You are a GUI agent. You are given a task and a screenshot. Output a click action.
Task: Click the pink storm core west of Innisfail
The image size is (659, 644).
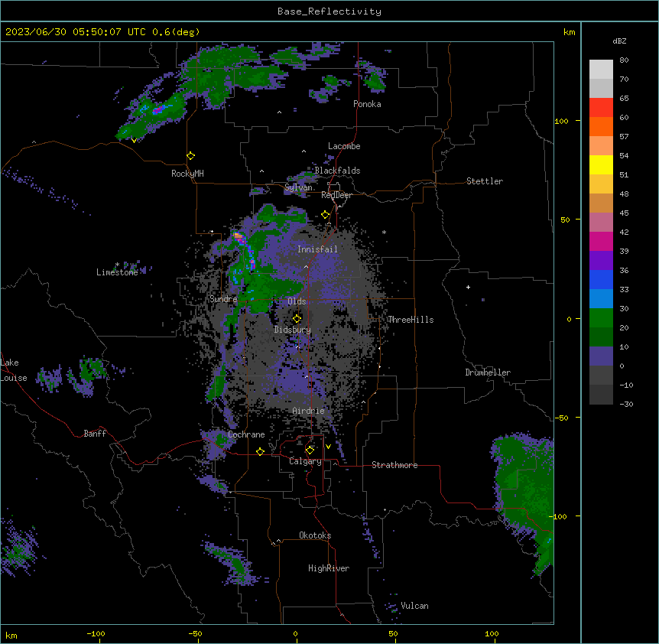tap(239, 237)
